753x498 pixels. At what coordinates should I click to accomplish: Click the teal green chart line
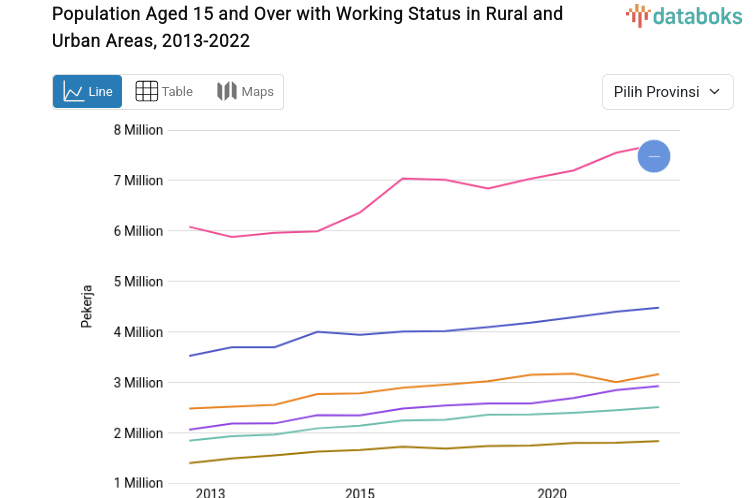445,420
